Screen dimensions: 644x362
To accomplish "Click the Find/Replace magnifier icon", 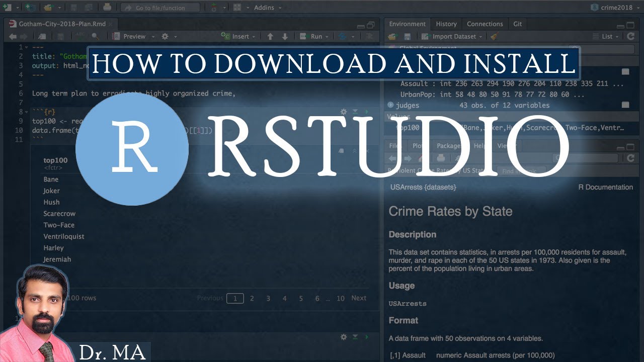I will point(95,36).
